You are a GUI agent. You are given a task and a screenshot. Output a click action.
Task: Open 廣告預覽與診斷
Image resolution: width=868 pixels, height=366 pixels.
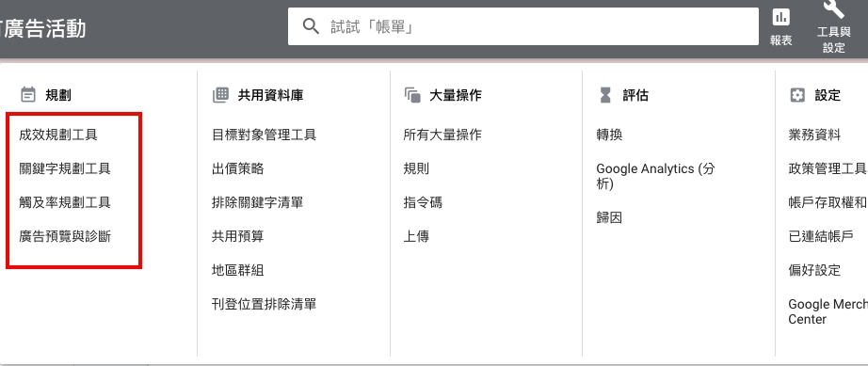click(65, 236)
